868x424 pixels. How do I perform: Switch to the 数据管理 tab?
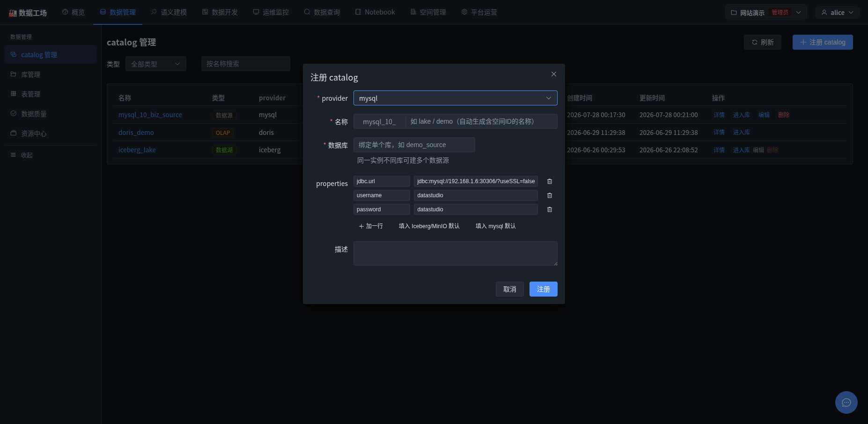(118, 12)
